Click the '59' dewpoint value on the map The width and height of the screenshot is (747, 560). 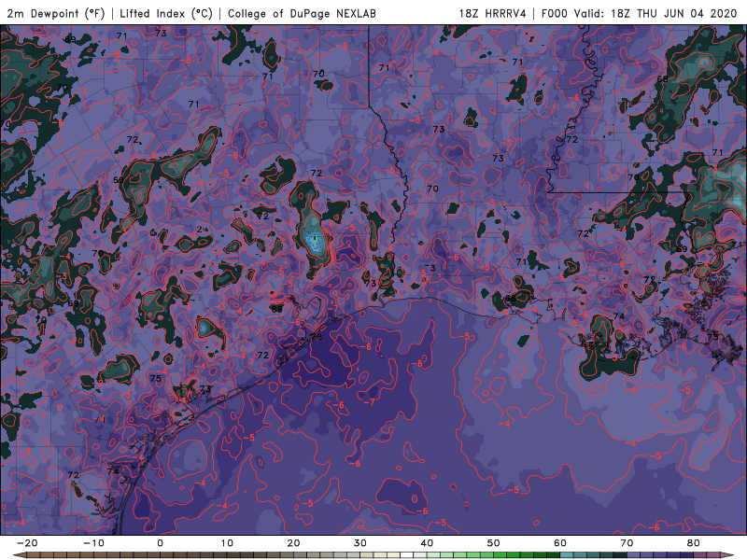[119, 180]
